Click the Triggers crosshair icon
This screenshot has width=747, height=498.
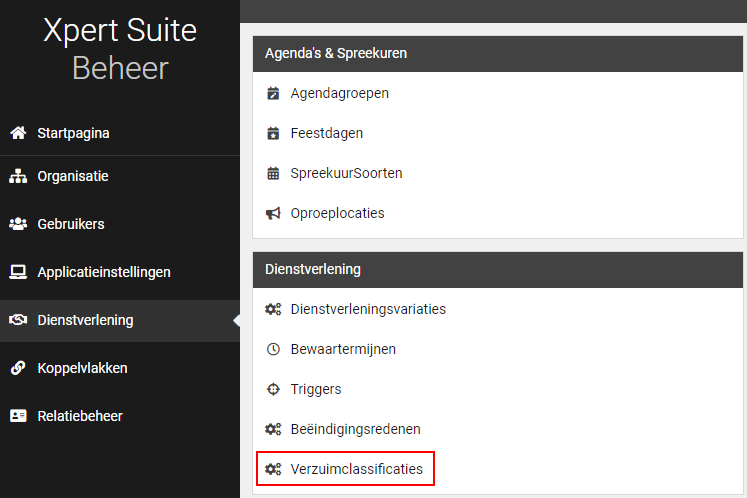click(273, 389)
